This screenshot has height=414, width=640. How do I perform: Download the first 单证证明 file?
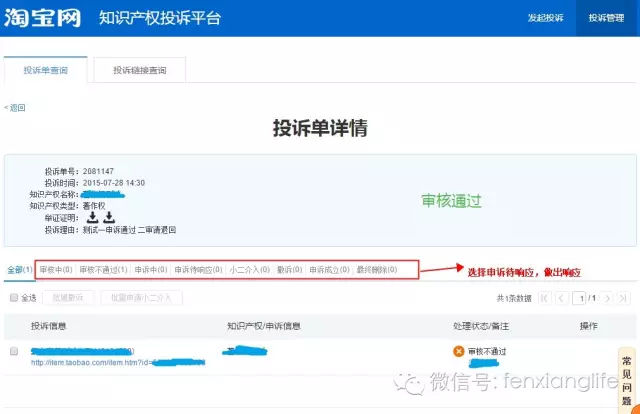tap(93, 217)
